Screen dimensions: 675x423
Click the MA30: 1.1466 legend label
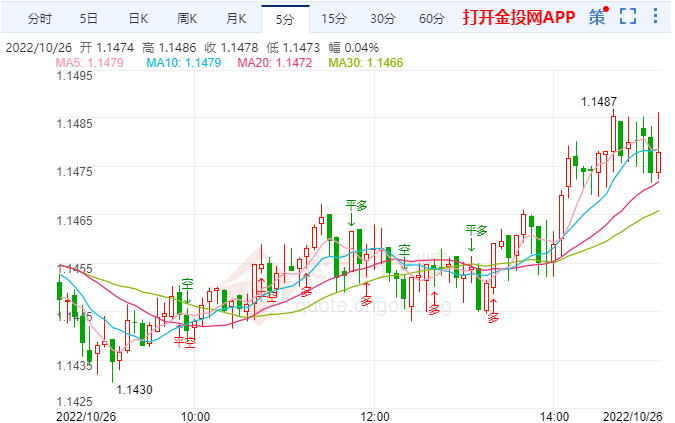pos(366,63)
